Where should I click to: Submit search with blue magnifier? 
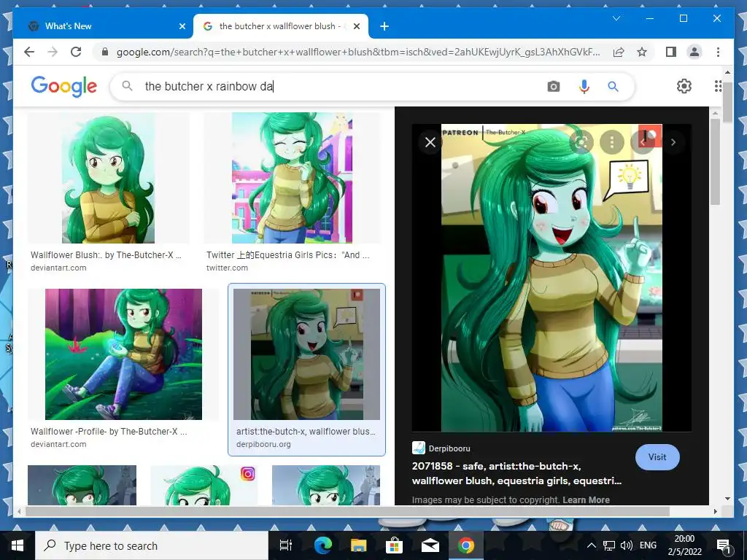click(x=613, y=86)
